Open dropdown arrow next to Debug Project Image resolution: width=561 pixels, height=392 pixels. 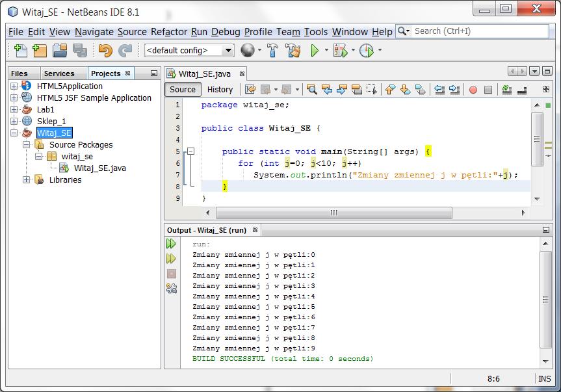(x=353, y=50)
